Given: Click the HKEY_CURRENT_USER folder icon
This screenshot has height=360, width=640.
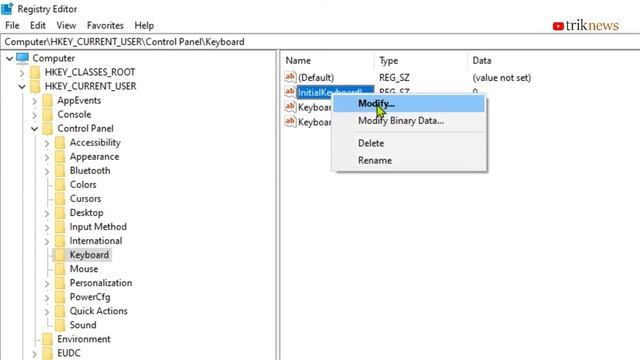Looking at the screenshot, I should 35,86.
